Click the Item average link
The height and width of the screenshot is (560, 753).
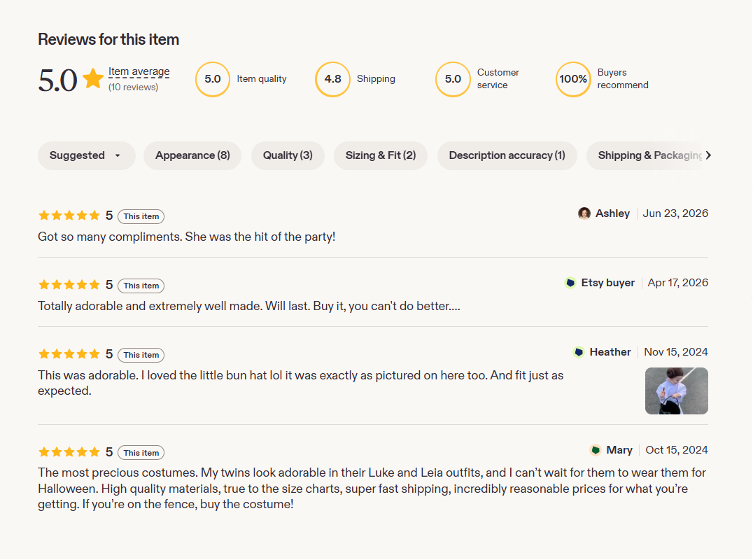(x=139, y=71)
